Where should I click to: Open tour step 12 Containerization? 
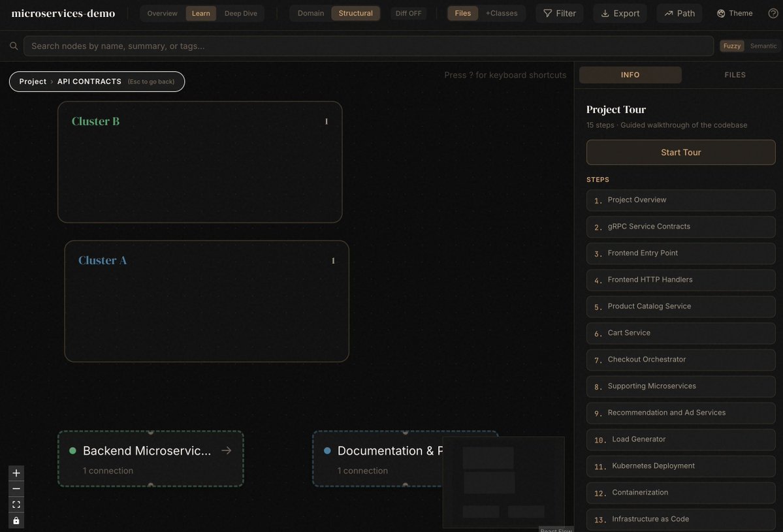[x=680, y=493]
